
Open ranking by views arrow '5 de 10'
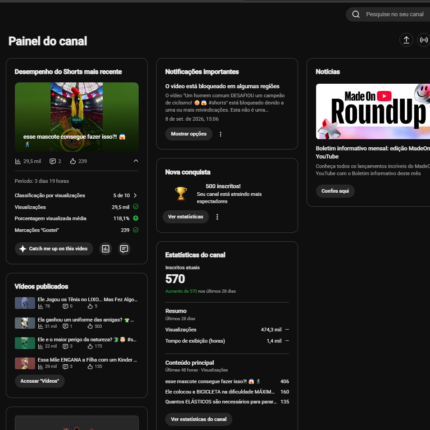coord(135,195)
